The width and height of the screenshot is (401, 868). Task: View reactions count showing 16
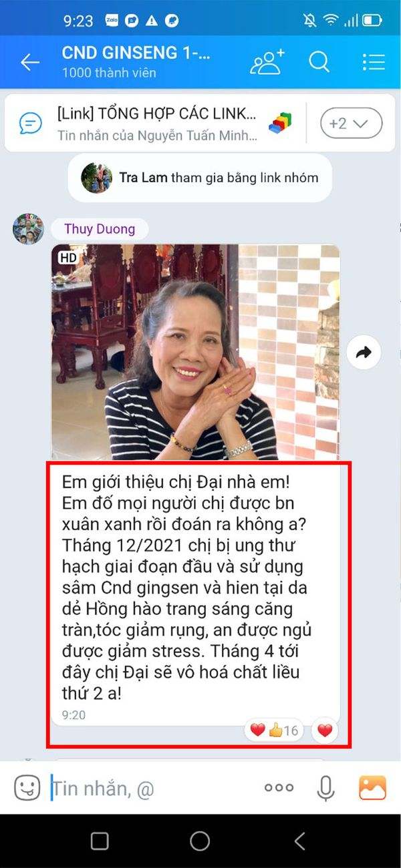click(275, 731)
